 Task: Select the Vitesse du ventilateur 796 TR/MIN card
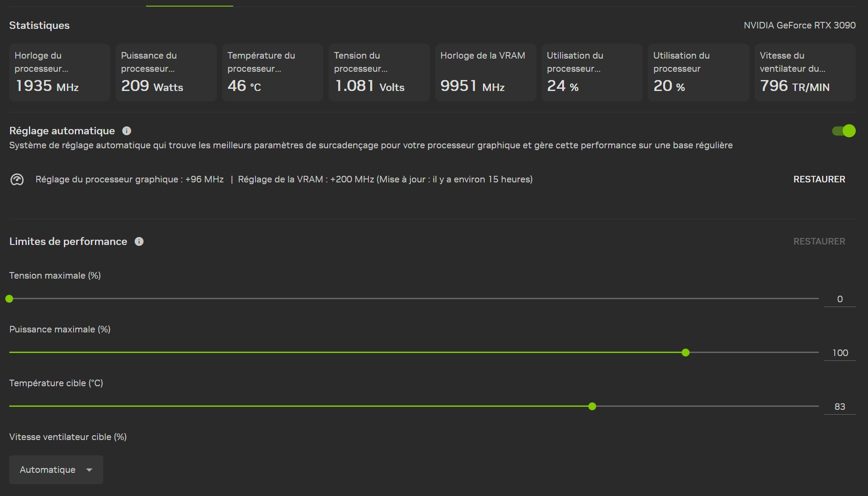click(805, 73)
